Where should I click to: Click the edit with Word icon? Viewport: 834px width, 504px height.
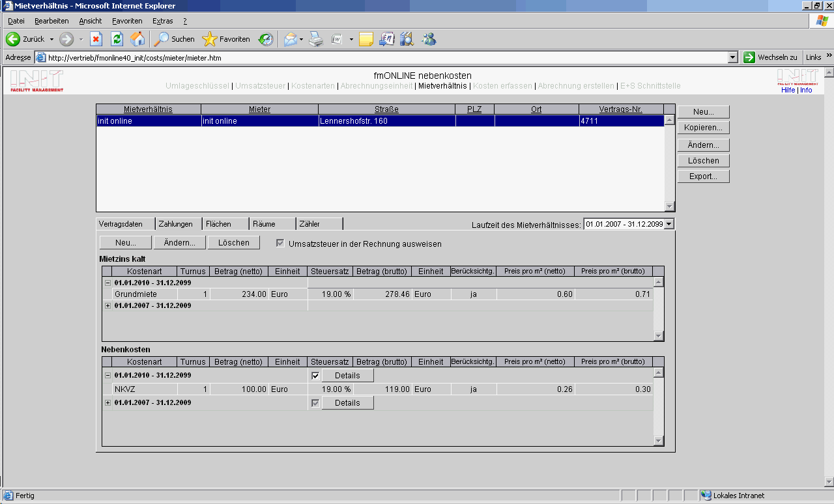(x=338, y=39)
